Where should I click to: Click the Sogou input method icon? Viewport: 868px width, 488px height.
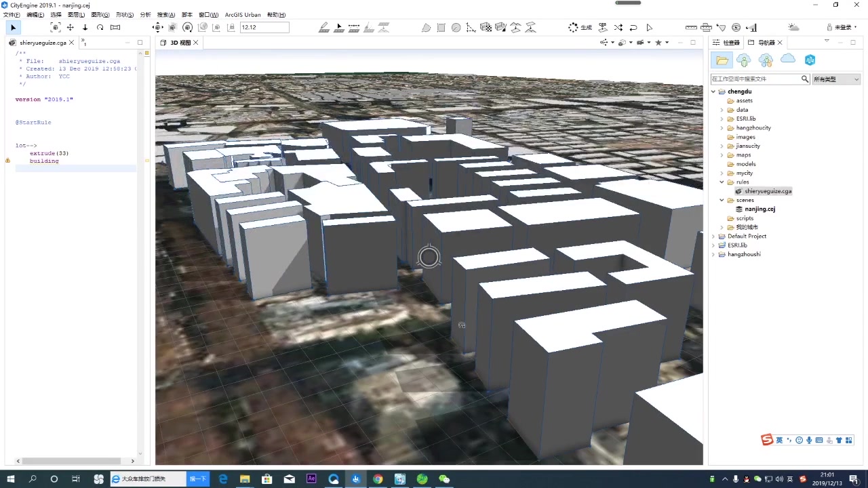(767, 440)
